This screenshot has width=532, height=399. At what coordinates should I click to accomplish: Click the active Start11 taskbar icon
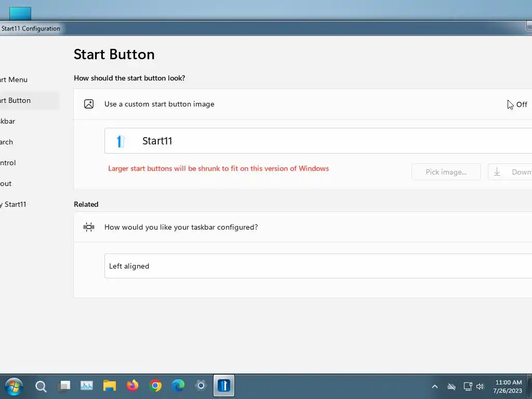coord(224,386)
